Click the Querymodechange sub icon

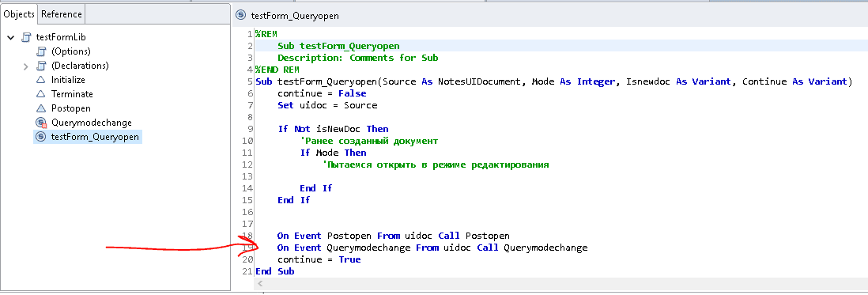pyautogui.click(x=41, y=123)
